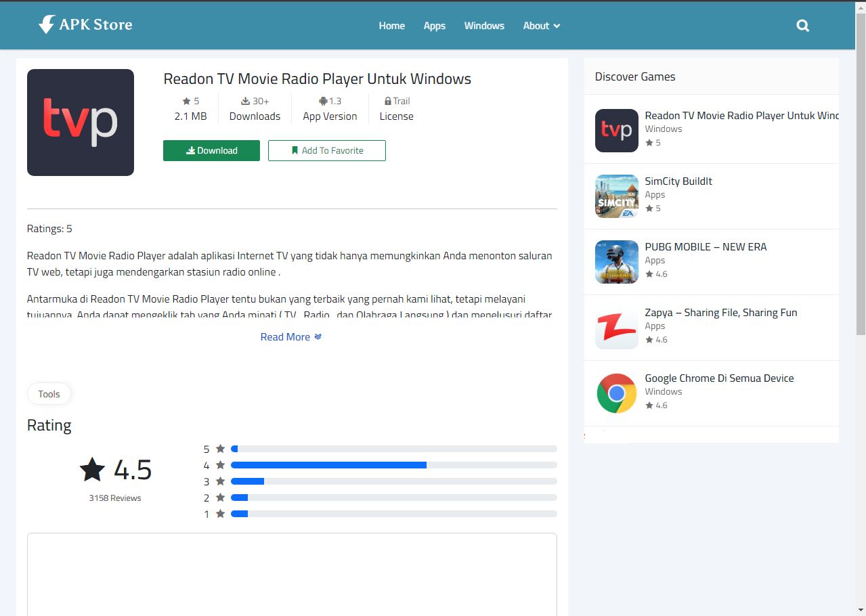
Task: Expand description with Read More
Action: (291, 337)
